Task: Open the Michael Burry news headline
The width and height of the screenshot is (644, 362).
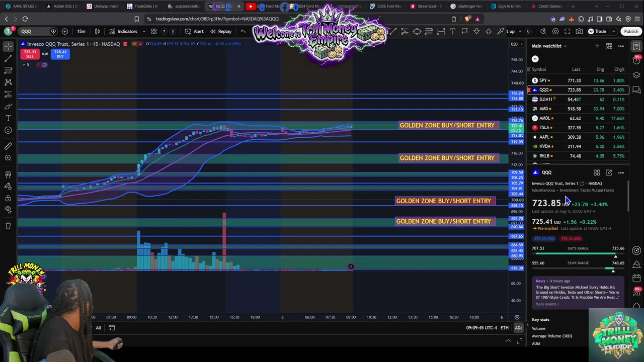Action: pos(577,292)
